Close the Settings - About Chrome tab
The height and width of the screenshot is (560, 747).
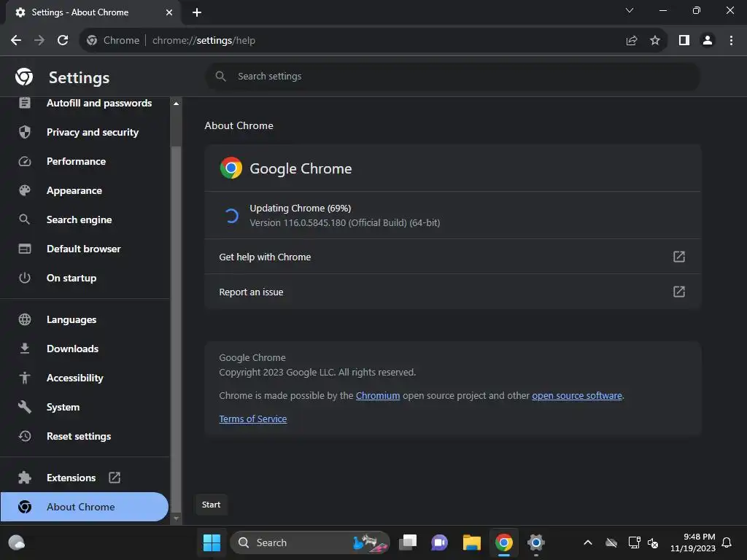click(x=169, y=12)
